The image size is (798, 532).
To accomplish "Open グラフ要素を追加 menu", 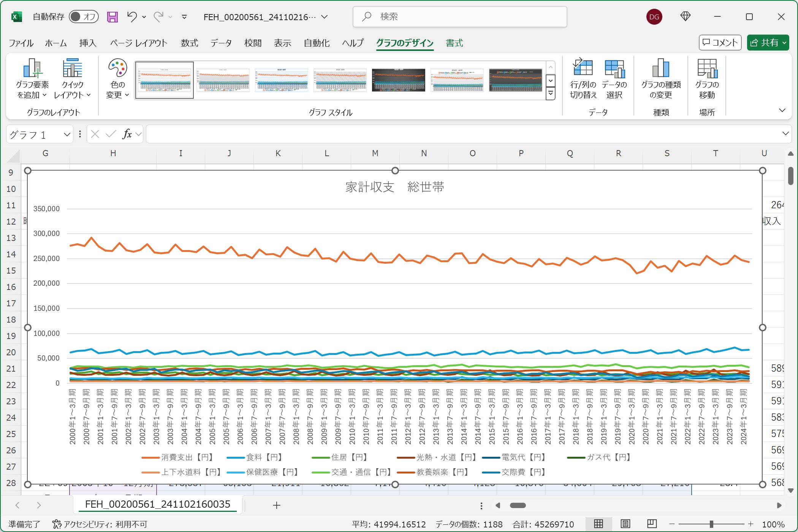I will point(32,79).
